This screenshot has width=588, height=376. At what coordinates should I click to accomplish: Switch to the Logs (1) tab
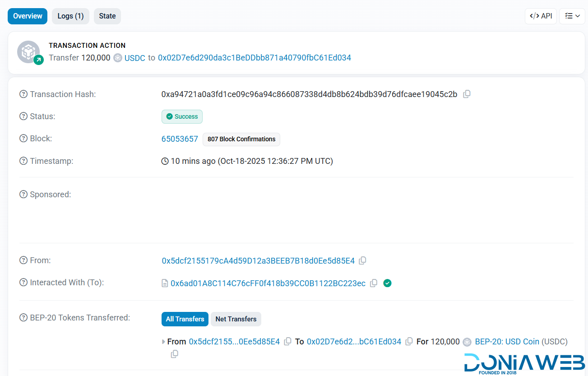pos(70,16)
